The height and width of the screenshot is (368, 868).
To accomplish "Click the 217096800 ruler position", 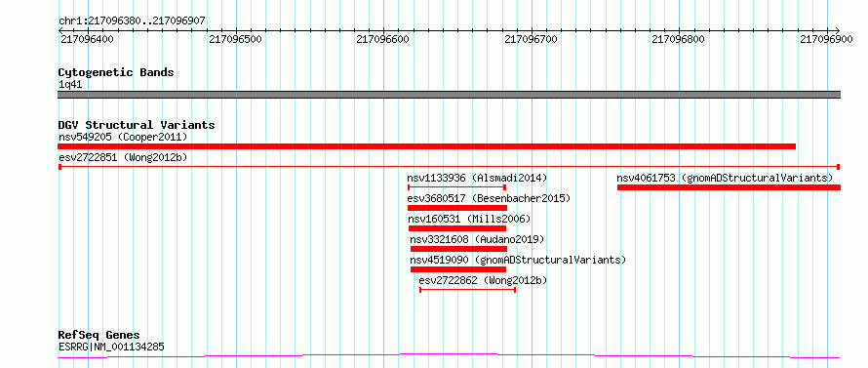I will 679,39.
